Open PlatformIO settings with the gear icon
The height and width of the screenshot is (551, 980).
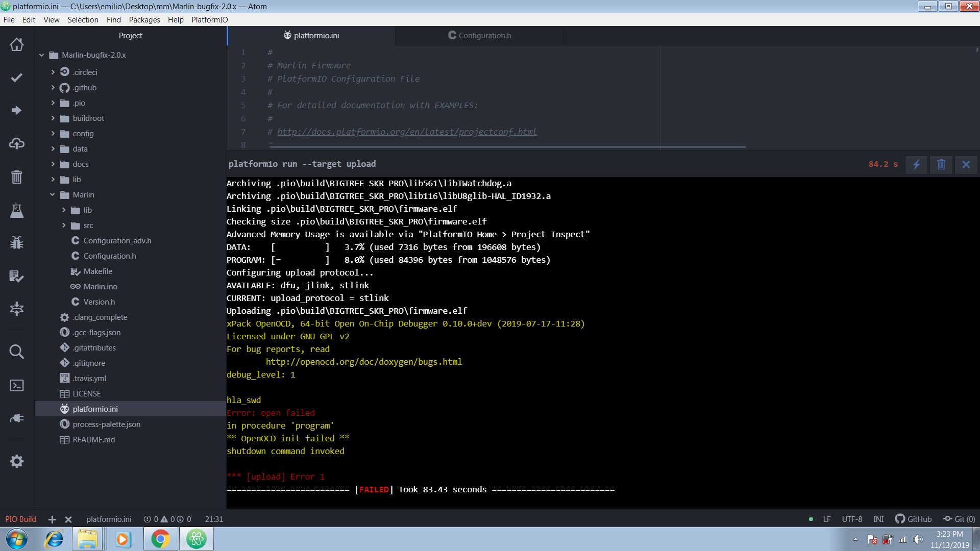click(x=17, y=461)
